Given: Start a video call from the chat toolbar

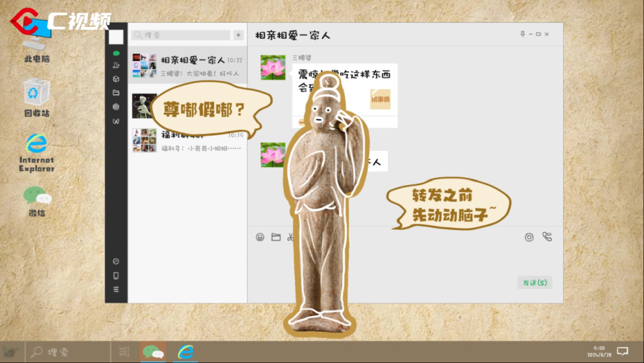Looking at the screenshot, I should pos(529,236).
